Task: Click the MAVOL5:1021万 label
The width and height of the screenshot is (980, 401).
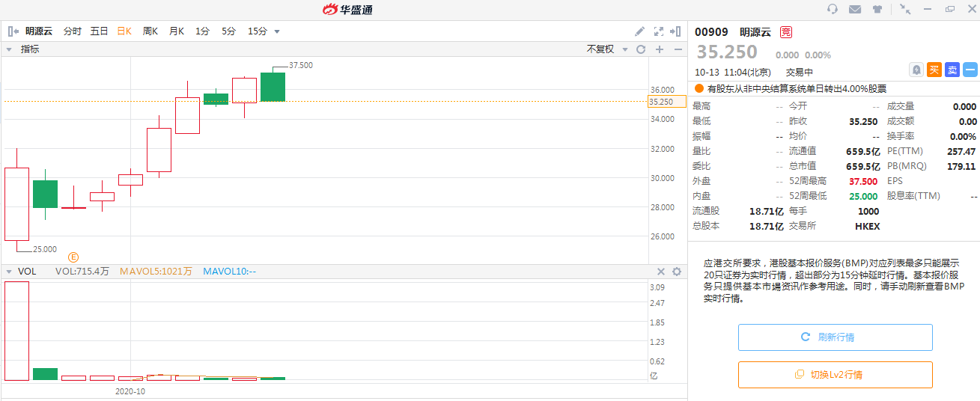Action: click(156, 272)
